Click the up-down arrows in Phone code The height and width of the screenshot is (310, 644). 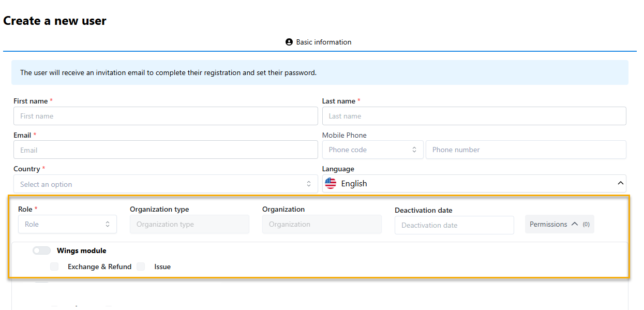[x=414, y=150]
